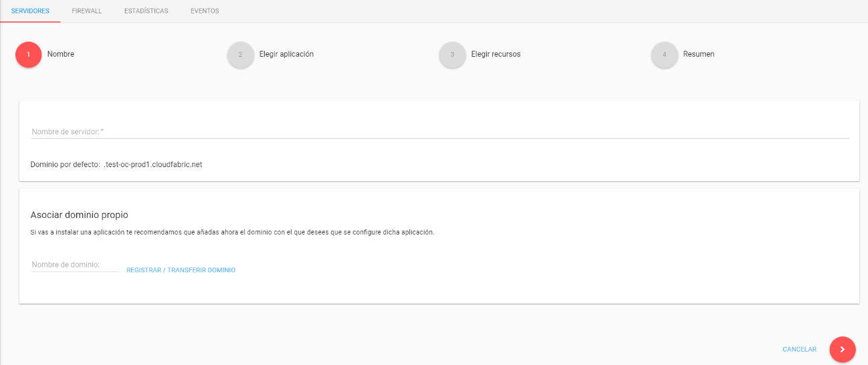This screenshot has height=365, width=868.
Task: Jump to step 3 circle Elegir recursos
Action: click(x=453, y=55)
